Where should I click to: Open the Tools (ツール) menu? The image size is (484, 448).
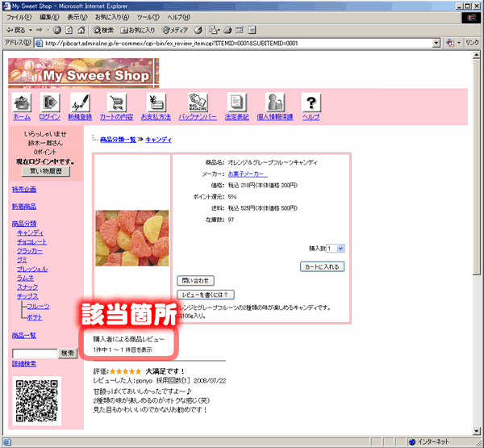point(148,17)
